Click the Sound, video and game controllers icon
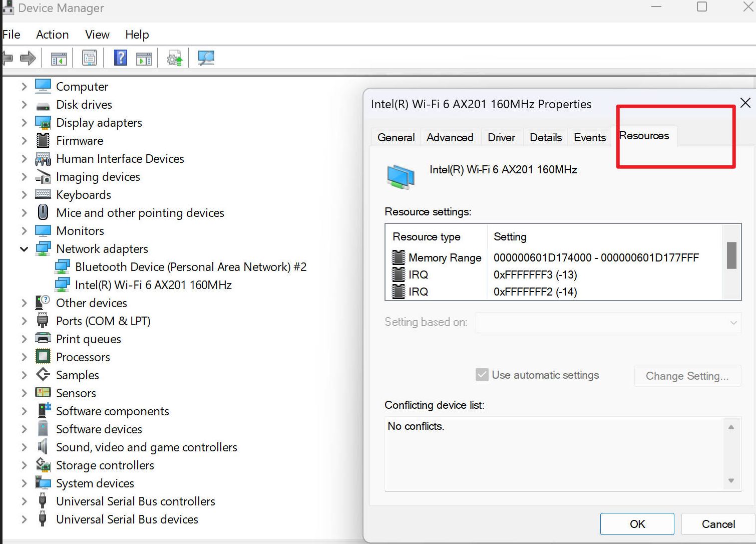The image size is (756, 544). (43, 447)
